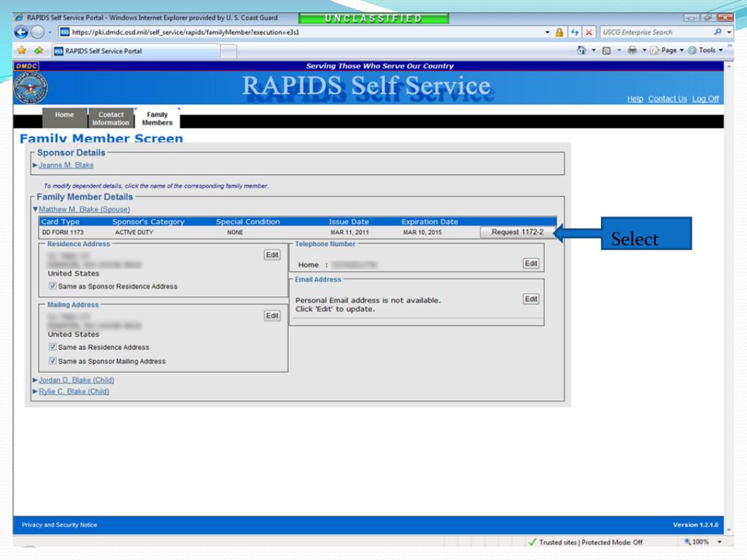
Task: Open a new blank browser tab
Action: [228, 51]
